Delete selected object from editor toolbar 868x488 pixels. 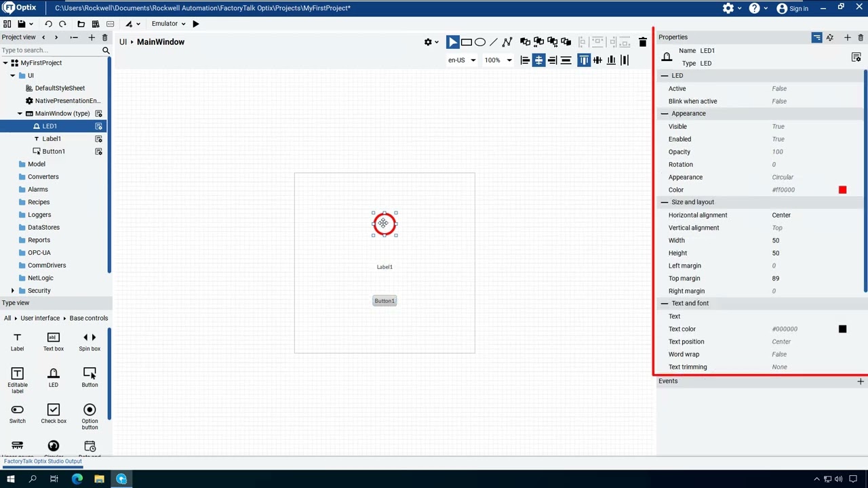click(x=643, y=42)
